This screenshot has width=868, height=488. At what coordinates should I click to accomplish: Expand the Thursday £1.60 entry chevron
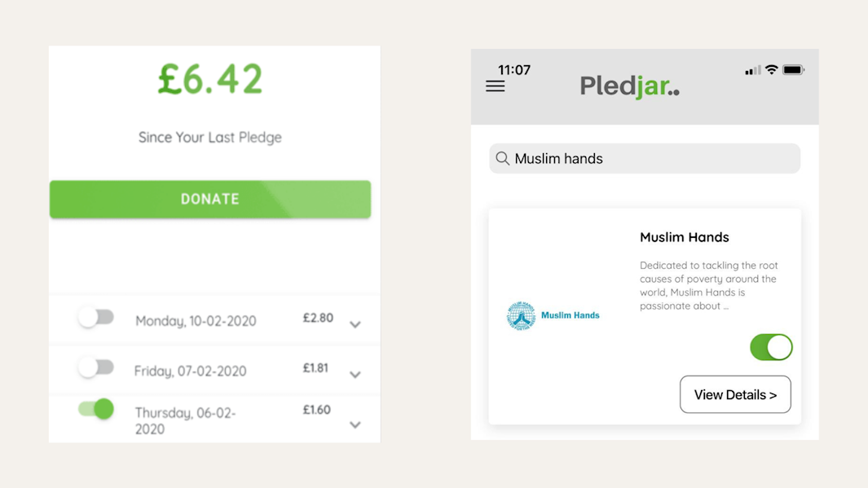355,425
